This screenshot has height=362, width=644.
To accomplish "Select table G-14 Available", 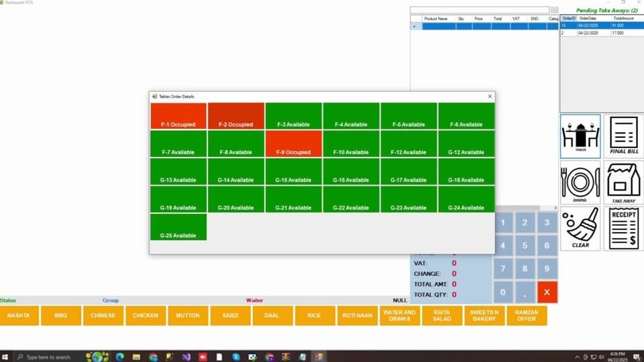I will coord(235,172).
